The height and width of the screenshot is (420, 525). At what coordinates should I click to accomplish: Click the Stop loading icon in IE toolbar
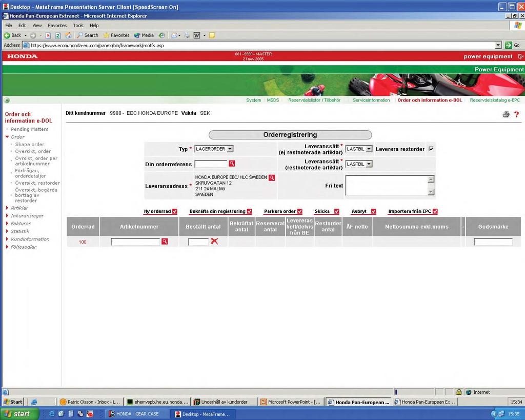[x=48, y=35]
